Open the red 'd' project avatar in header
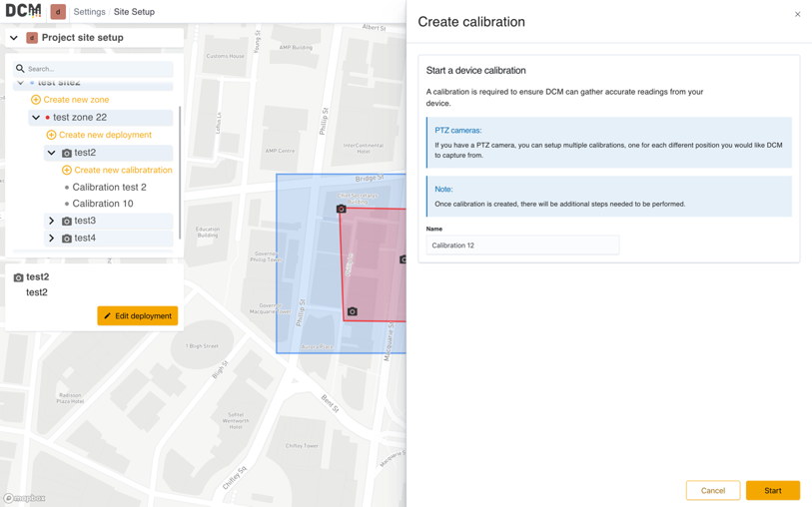The image size is (812, 507). point(58,11)
